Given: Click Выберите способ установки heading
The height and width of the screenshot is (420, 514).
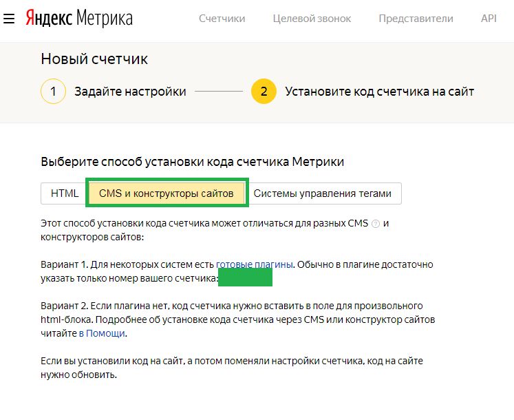Looking at the screenshot, I should point(193,162).
